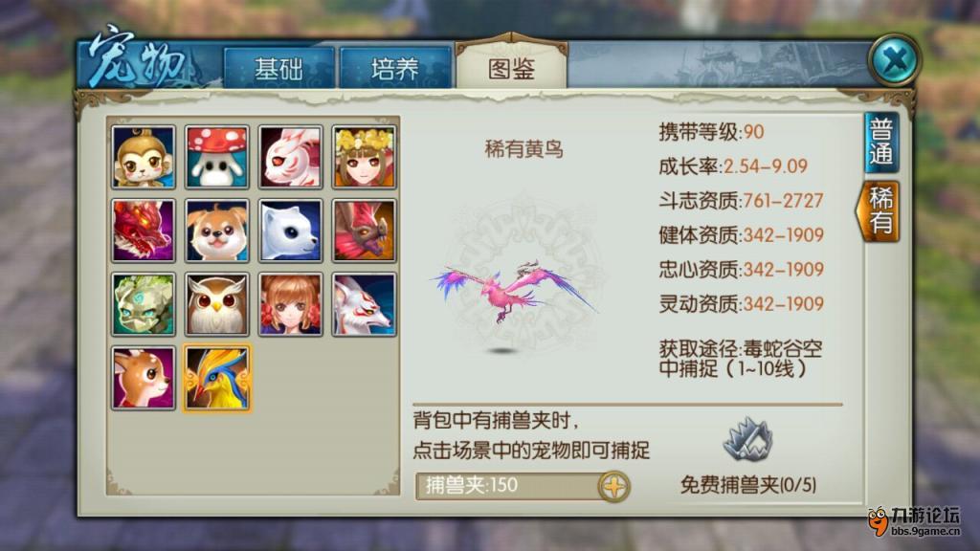Close the pet window
The width and height of the screenshot is (980, 551).
tap(895, 60)
